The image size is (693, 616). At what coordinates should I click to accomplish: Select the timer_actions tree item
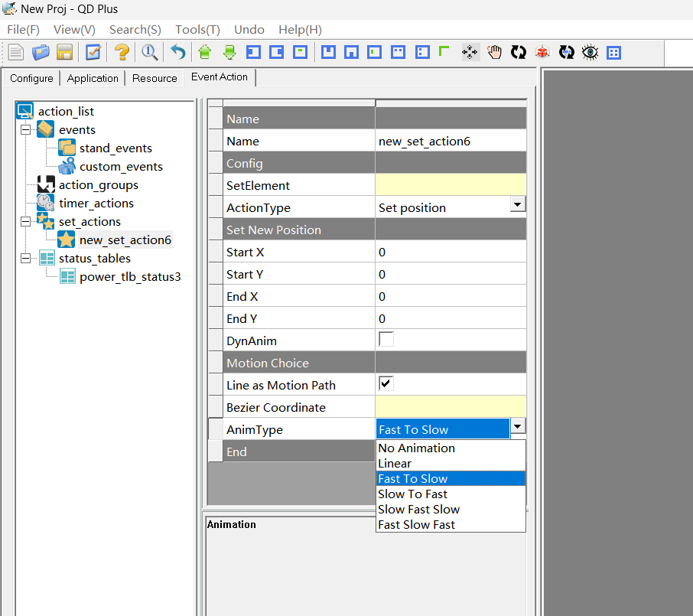click(x=96, y=204)
